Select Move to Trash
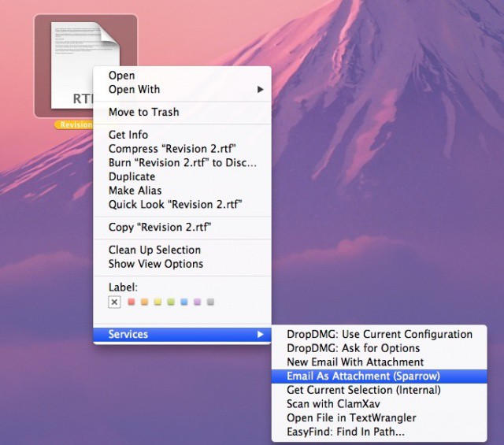The width and height of the screenshot is (504, 445). 143,112
